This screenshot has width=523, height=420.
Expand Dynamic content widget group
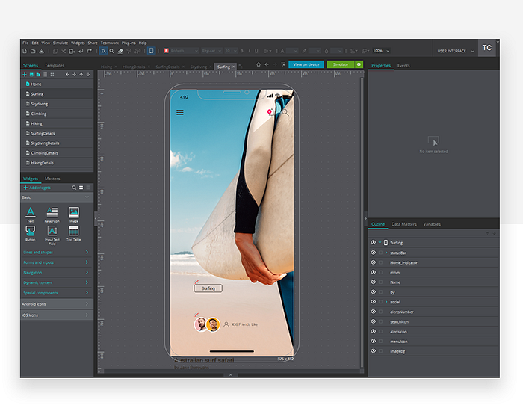[x=56, y=282]
